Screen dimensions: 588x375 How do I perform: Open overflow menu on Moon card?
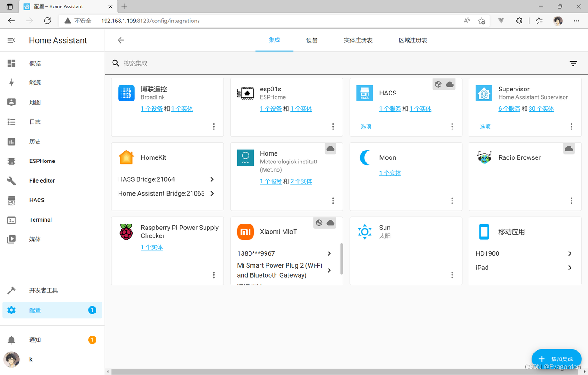[452, 201]
